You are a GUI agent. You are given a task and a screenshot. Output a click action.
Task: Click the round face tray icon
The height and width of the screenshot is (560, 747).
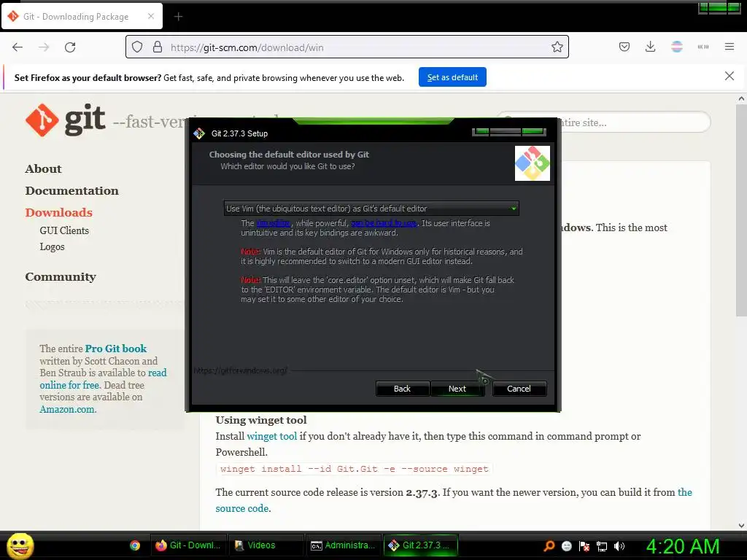(x=566, y=545)
